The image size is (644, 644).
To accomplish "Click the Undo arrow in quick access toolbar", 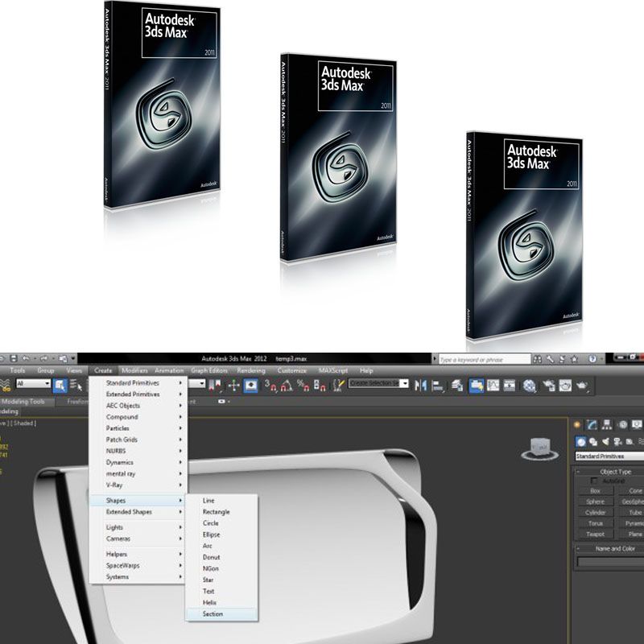I will point(26,358).
